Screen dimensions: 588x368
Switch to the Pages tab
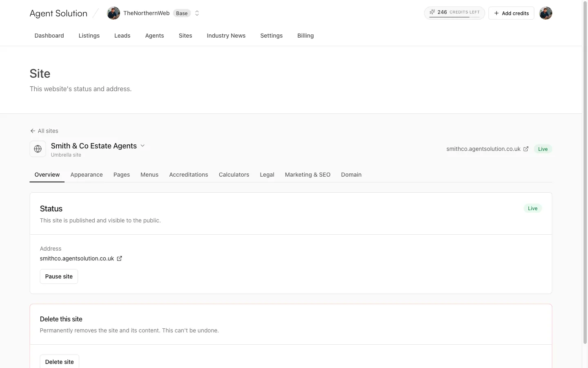[x=122, y=175]
